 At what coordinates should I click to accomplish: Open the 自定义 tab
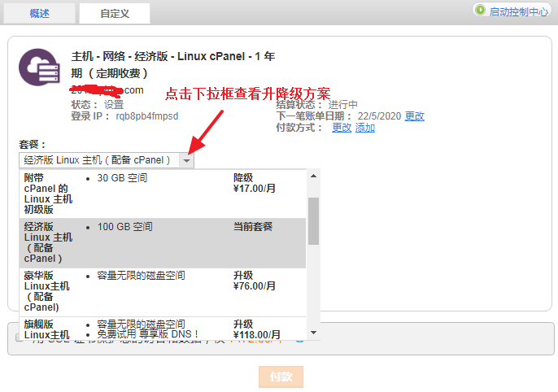115,13
